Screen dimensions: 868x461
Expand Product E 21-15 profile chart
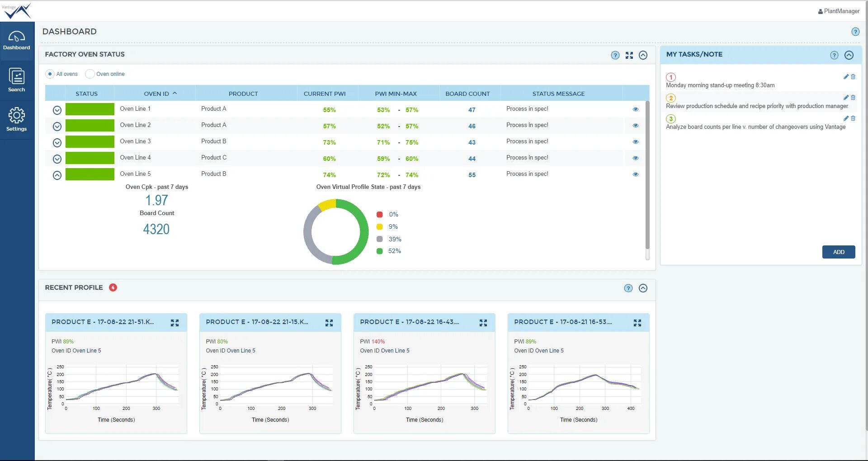click(329, 323)
